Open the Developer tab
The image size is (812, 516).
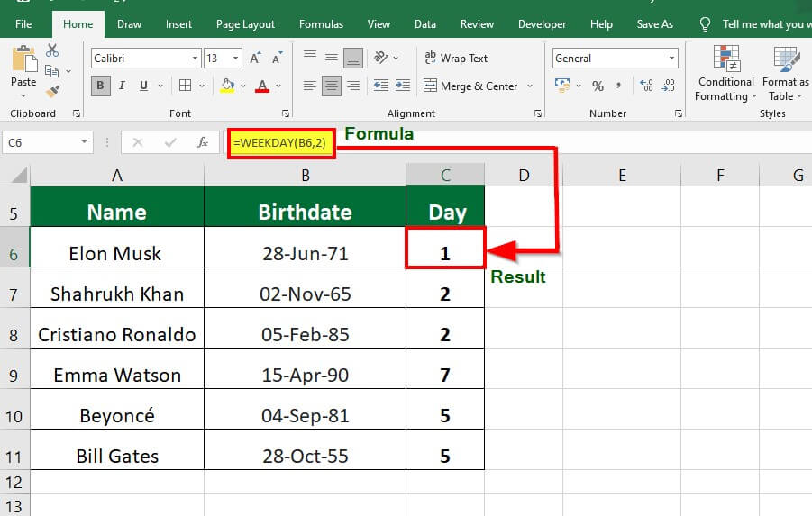click(542, 24)
